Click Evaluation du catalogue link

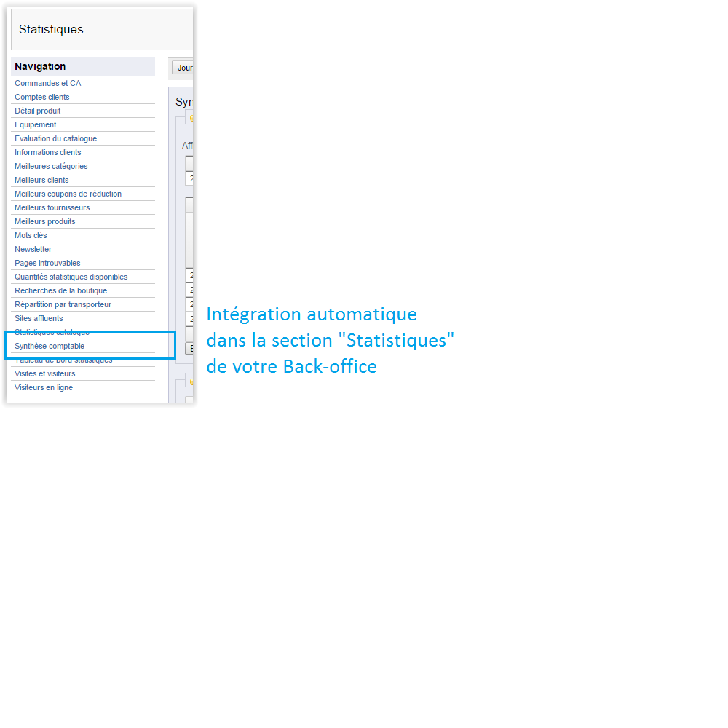click(x=55, y=138)
